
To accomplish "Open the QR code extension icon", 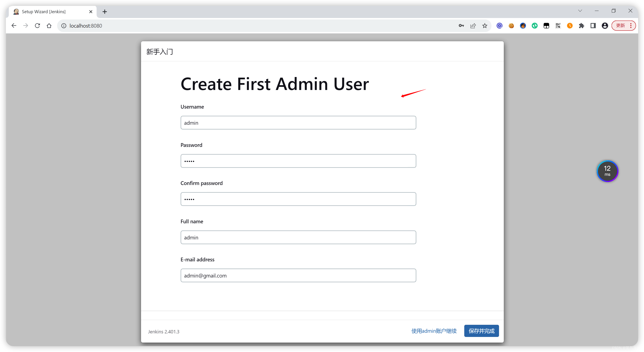I will pos(558,26).
